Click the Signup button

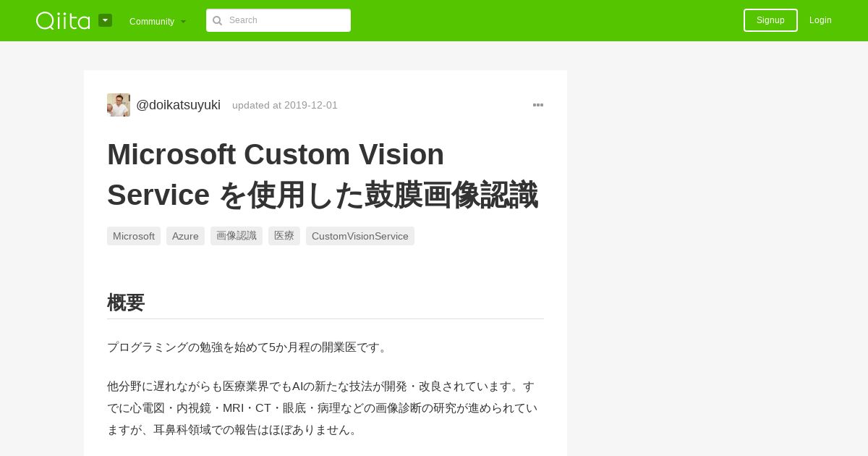(770, 20)
